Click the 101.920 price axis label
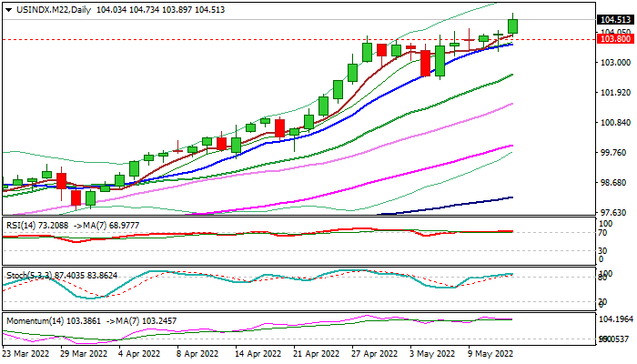Screen dimensions: 637x364 pyautogui.click(x=614, y=93)
